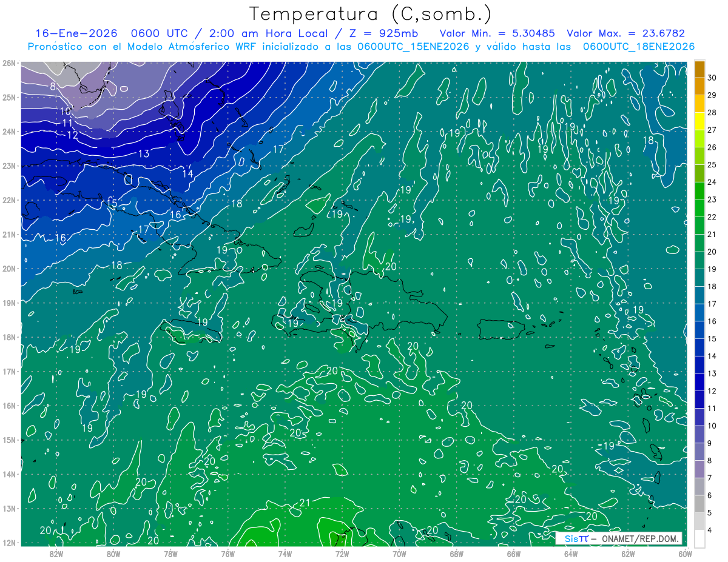The height and width of the screenshot is (562, 728).
Task: Click the 22N latitude axis label
Action: pyautogui.click(x=8, y=200)
